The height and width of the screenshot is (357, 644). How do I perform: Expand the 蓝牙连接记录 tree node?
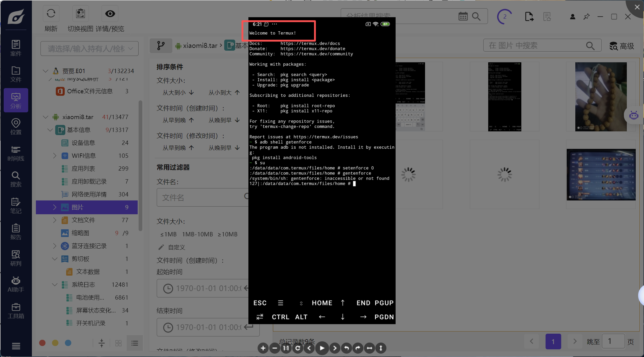click(55, 246)
